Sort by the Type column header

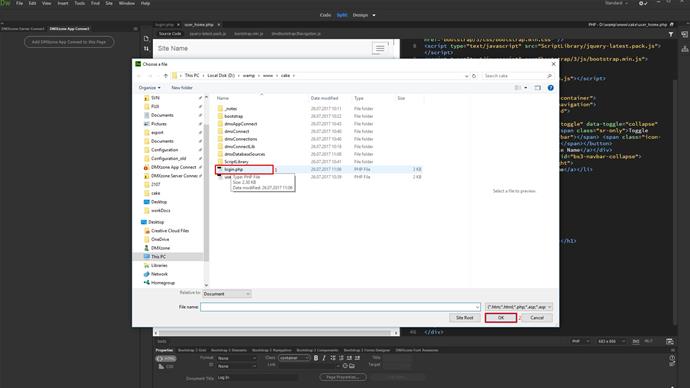tap(359, 98)
